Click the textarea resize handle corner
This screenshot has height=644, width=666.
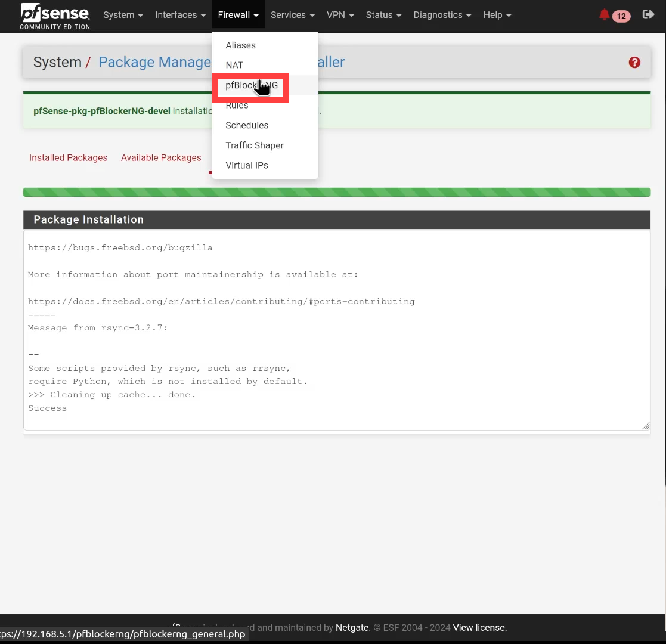click(646, 426)
